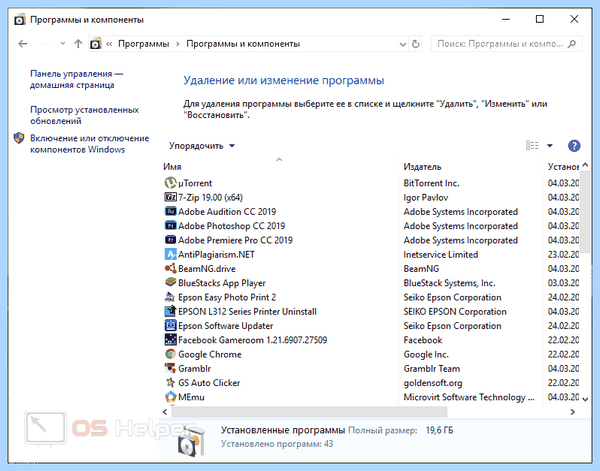This screenshot has height=471, width=600.
Task: Click the µTorrent program icon
Action: tap(170, 183)
